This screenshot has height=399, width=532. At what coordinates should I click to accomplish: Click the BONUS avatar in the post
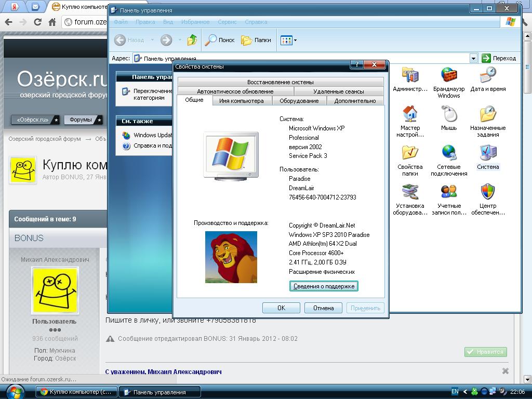(x=55, y=290)
